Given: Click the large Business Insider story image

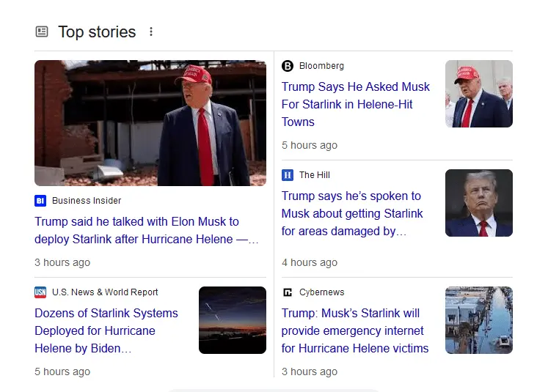Looking at the screenshot, I should pyautogui.click(x=150, y=123).
